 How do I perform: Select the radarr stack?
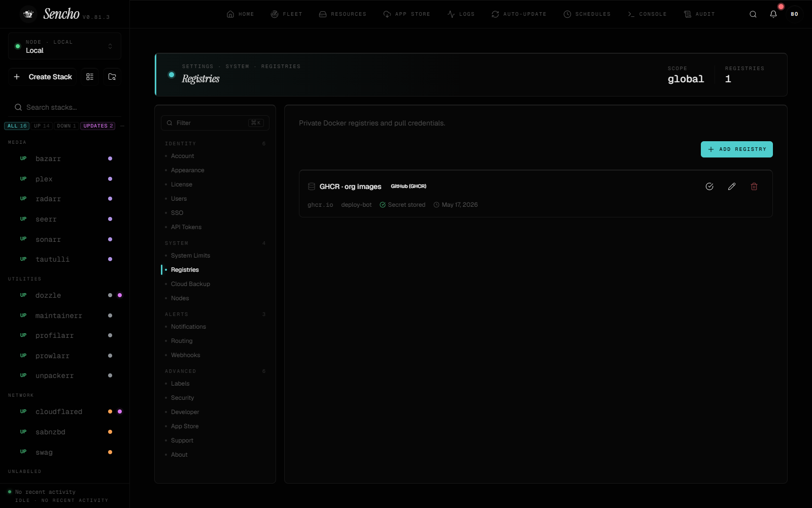click(x=64, y=199)
